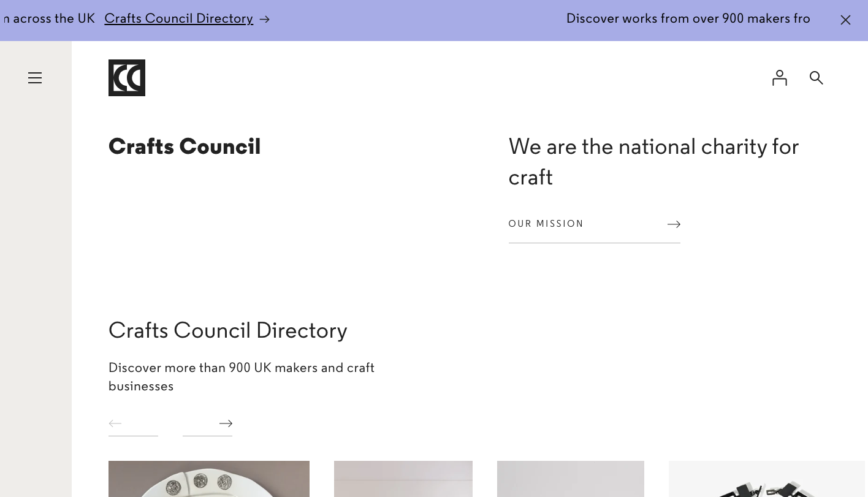The height and width of the screenshot is (497, 868).
Task: Click the Crafts Council Directory heading
Action: tap(228, 331)
